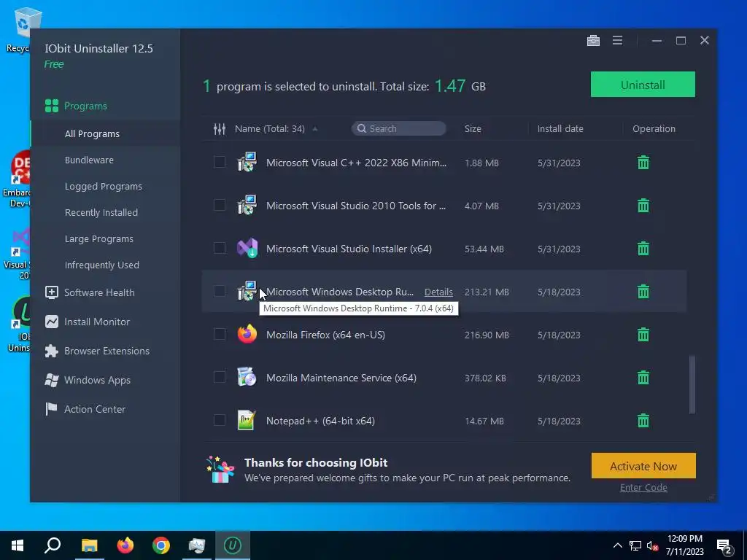Tick the Mozilla Firefox checkbox
The image size is (747, 560).
coord(220,334)
